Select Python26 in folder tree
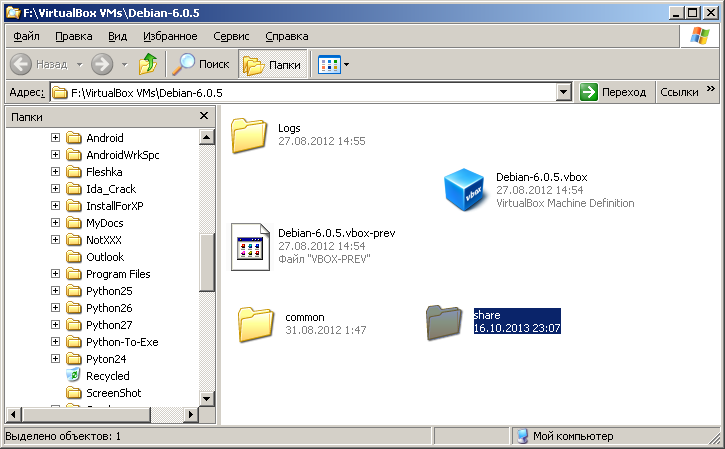725x449 pixels. pos(109,308)
